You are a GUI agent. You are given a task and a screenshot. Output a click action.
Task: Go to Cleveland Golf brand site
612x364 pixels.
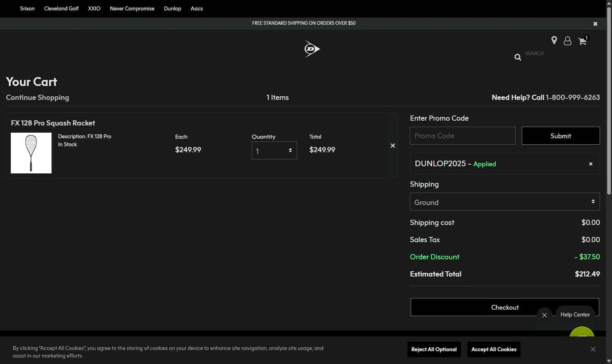62,8
